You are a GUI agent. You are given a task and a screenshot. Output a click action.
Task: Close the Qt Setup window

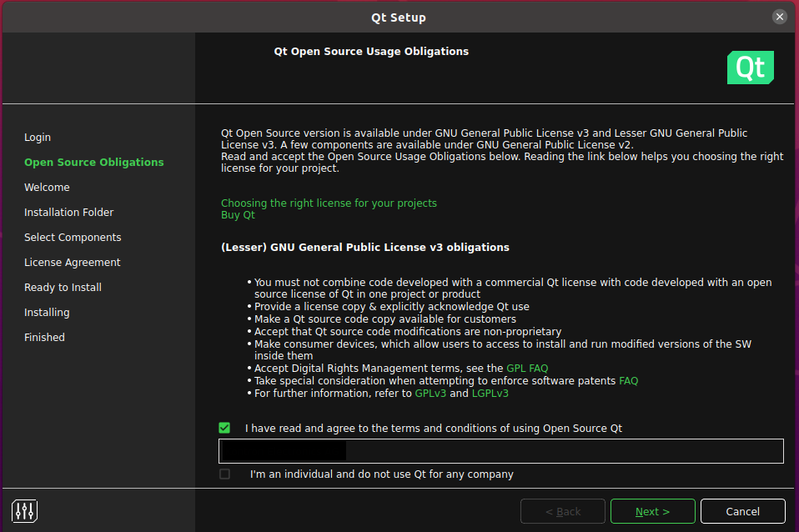point(779,17)
